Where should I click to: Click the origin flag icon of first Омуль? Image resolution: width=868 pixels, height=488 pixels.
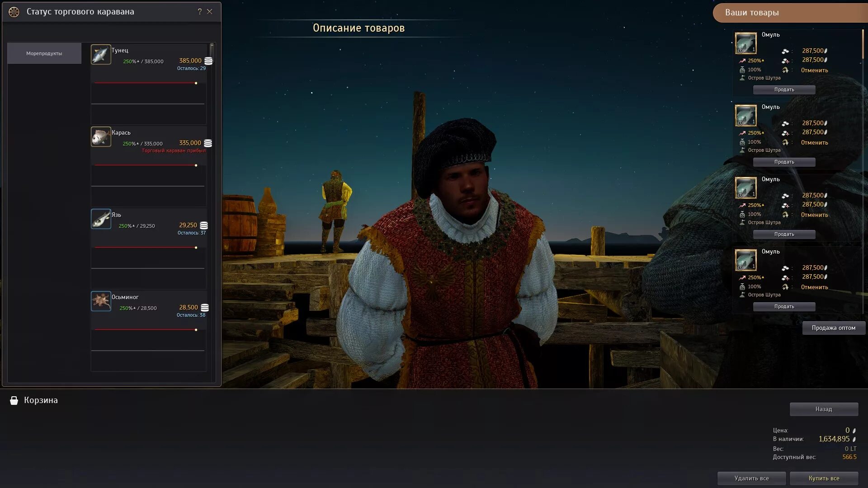pyautogui.click(x=742, y=78)
